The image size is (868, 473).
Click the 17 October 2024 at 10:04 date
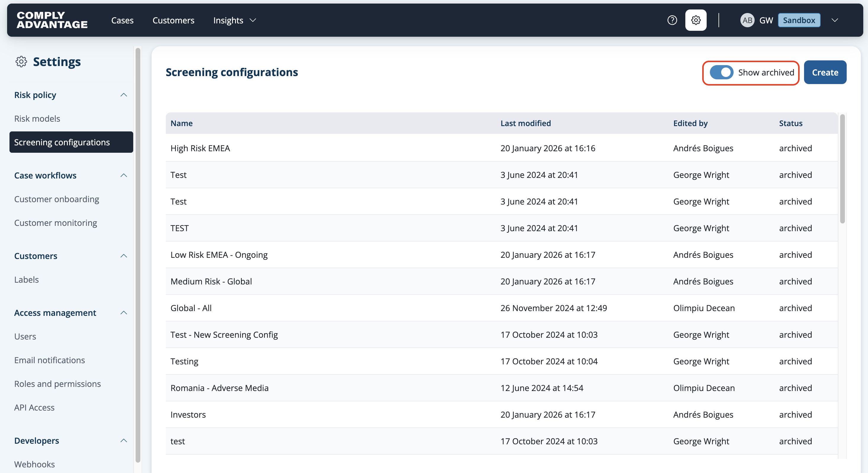pyautogui.click(x=549, y=361)
